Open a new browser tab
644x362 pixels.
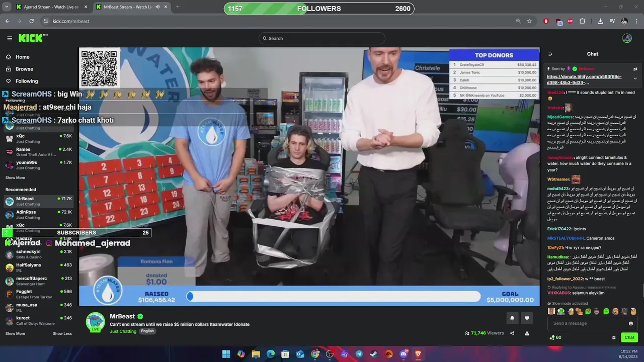[x=178, y=7]
